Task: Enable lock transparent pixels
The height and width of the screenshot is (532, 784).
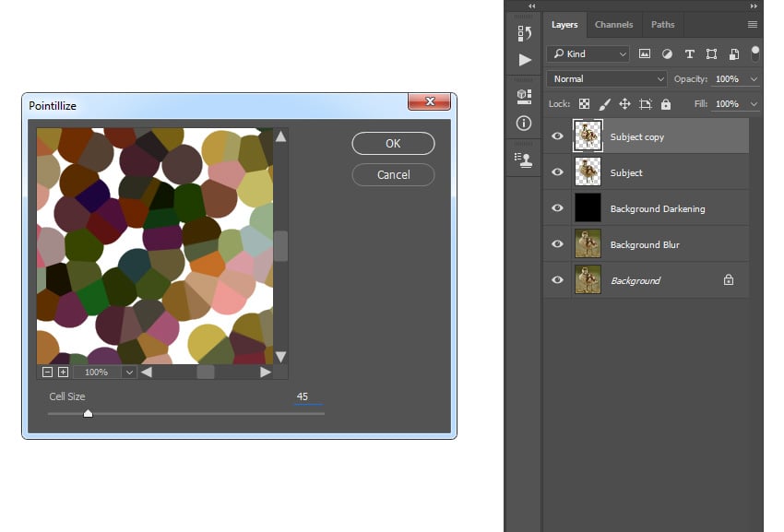Action: click(x=585, y=103)
